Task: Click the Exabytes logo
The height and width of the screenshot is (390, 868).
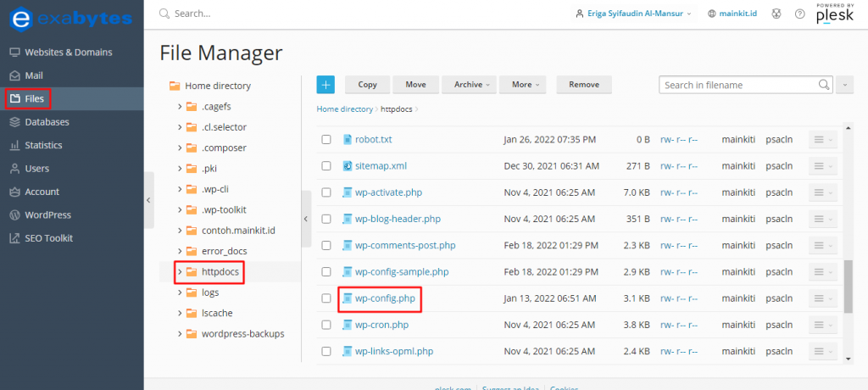Action: pos(71,19)
